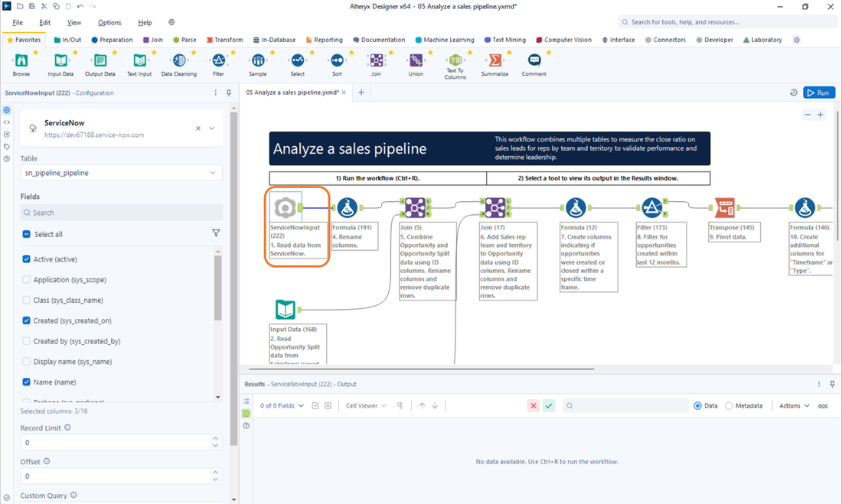Click the Union tool in the toolbar
This screenshot has height=504, width=842.
(x=416, y=61)
